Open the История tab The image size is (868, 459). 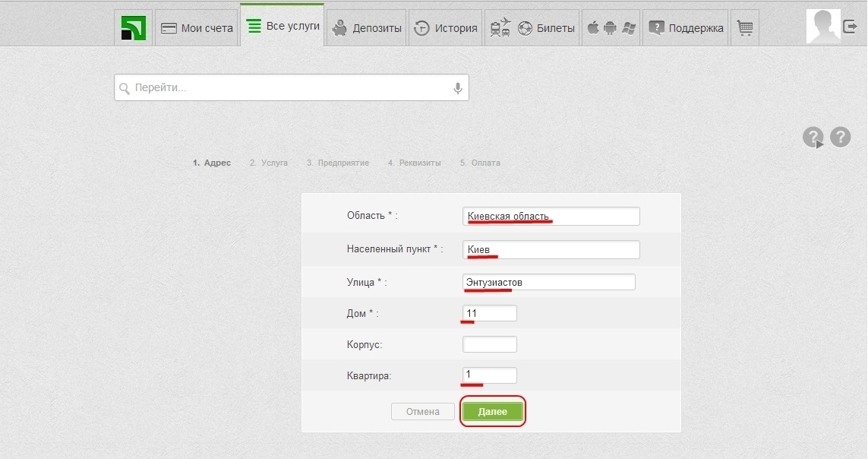[x=446, y=28]
